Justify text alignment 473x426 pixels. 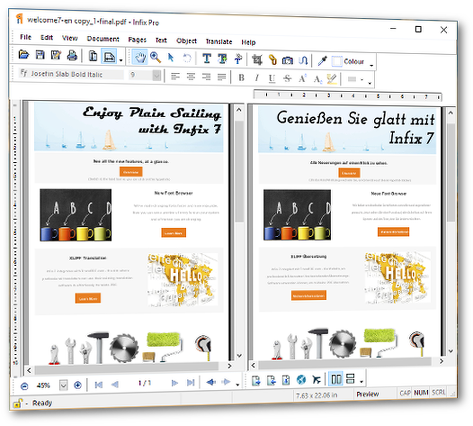pyautogui.click(x=222, y=78)
